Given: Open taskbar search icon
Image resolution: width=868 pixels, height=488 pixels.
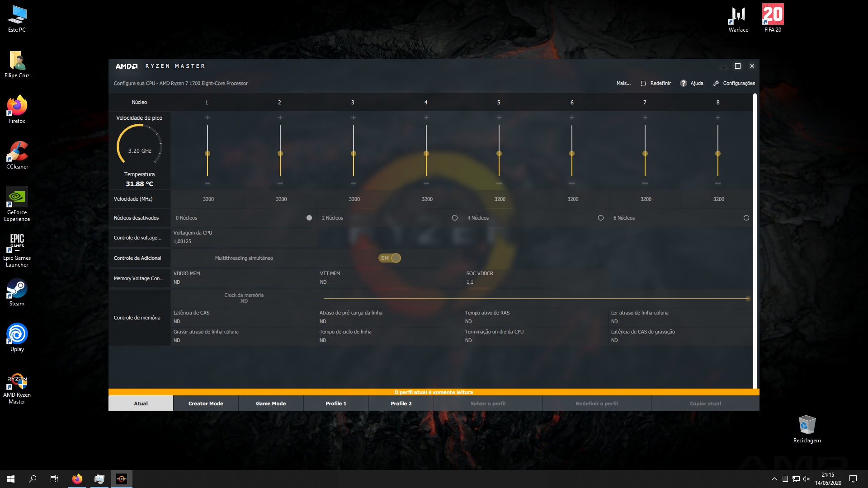Looking at the screenshot, I should click(33, 479).
